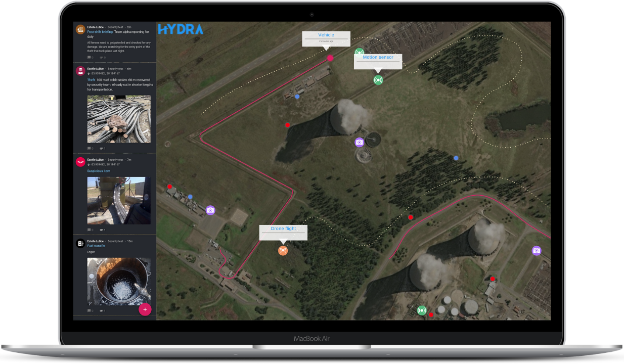Image resolution: width=624 pixels, height=364 pixels.
Task: Open the Post-shift briefing link
Action: click(100, 32)
